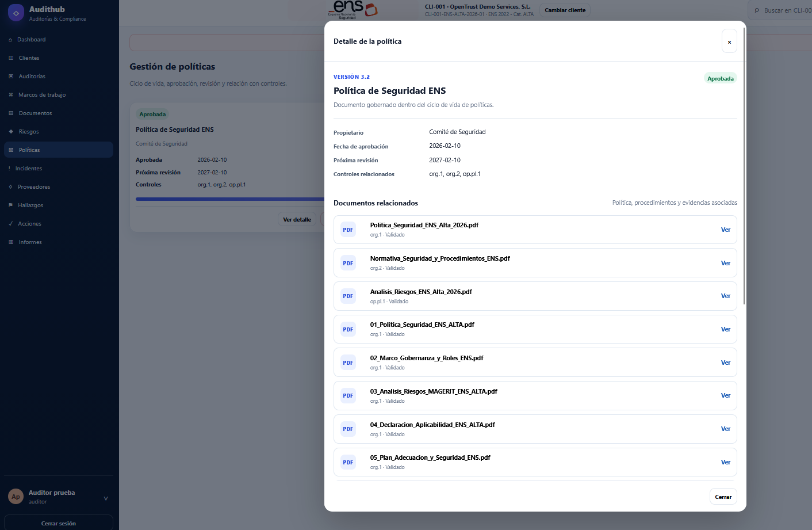Click the Cerrar sesión button
This screenshot has width=812, height=530.
point(59,523)
